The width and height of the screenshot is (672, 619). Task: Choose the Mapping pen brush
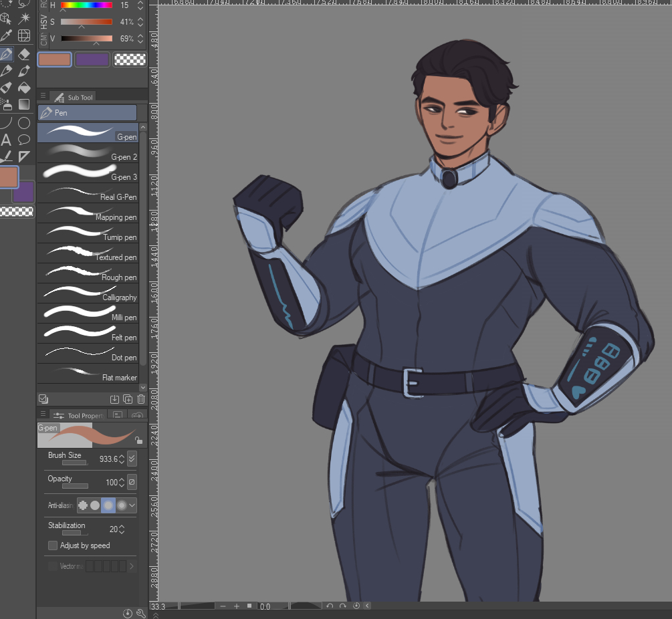pyautogui.click(x=88, y=213)
